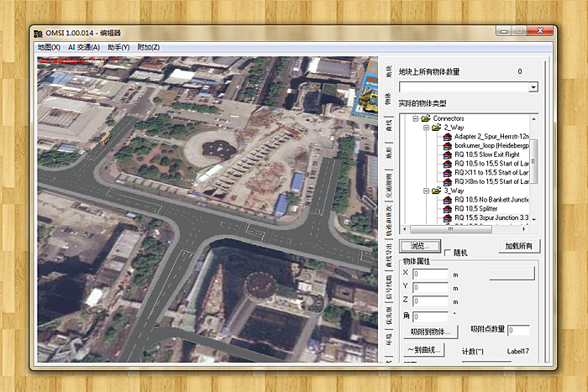
Task: Click the X coordinate input field
Action: (430, 274)
